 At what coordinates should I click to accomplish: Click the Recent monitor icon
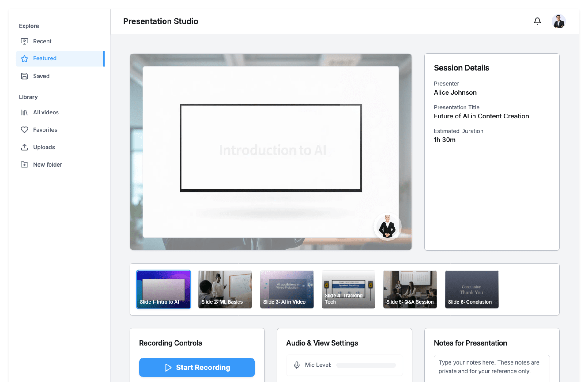click(x=24, y=41)
